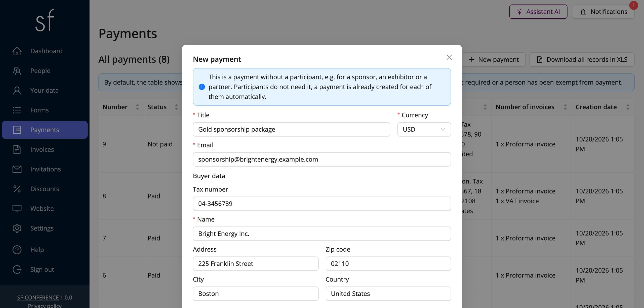
Task: Sort by Creation date column
Action: [x=628, y=107]
